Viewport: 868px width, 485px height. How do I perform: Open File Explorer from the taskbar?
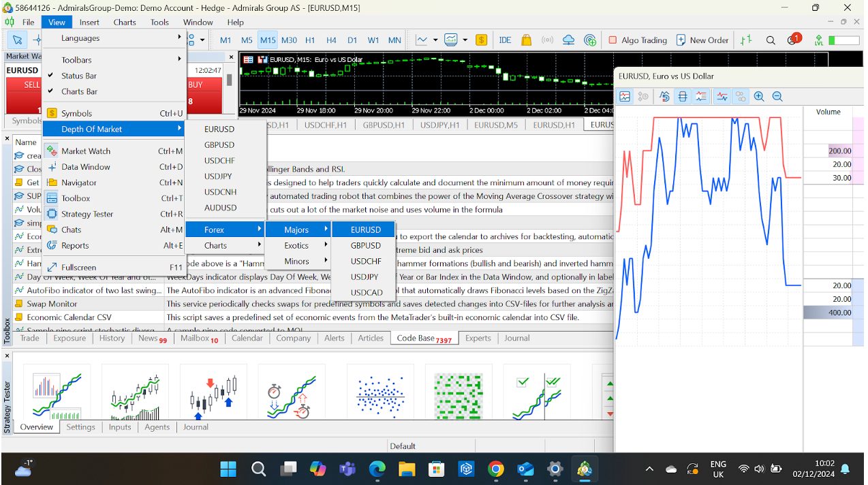(407, 469)
